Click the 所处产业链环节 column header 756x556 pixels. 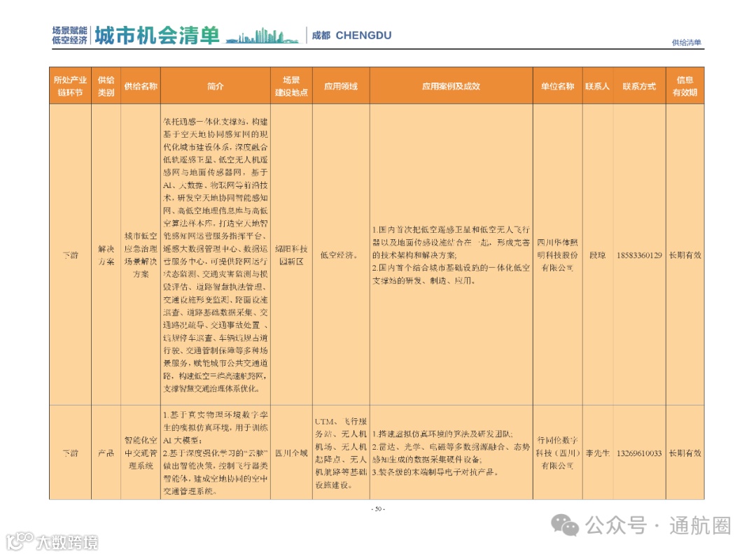(x=70, y=86)
